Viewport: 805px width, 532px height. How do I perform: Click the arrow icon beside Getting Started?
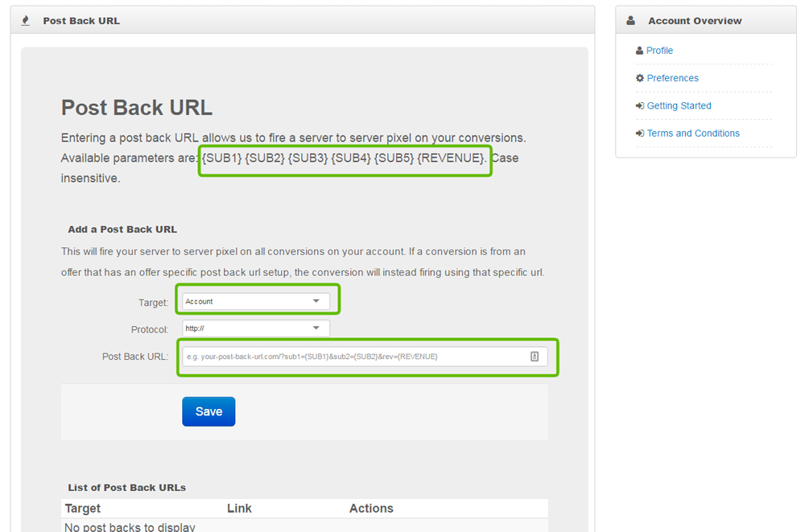640,106
